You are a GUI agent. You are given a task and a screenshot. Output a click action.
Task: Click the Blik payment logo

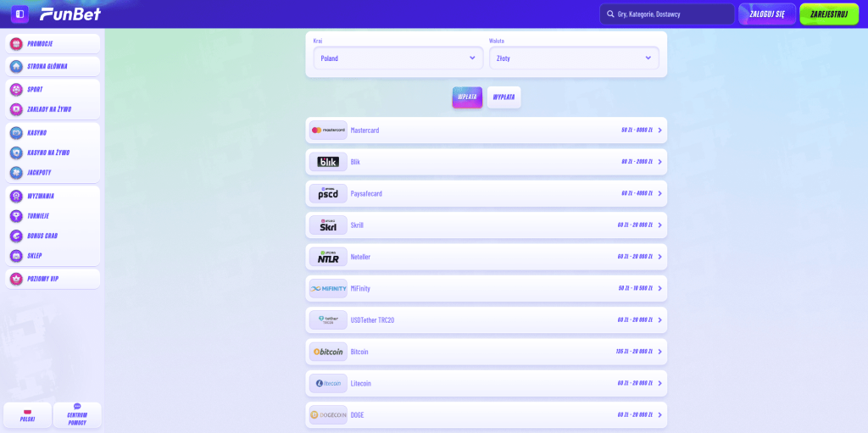click(x=328, y=162)
